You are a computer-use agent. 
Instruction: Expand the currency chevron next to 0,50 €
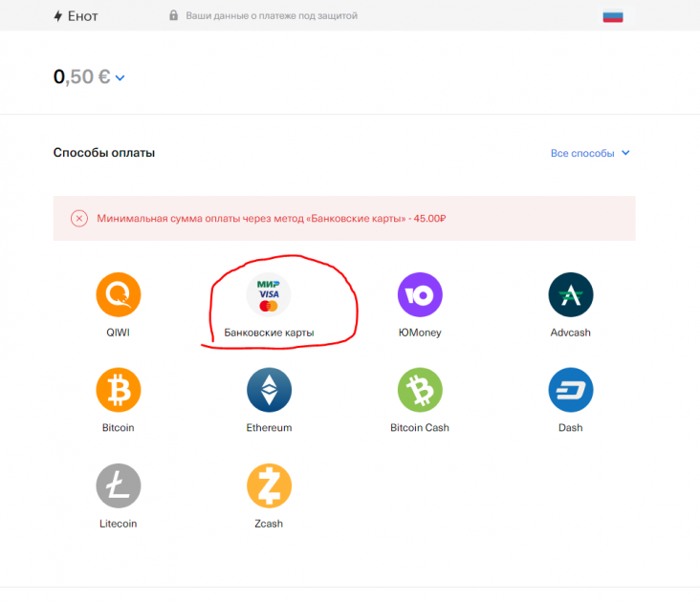click(120, 78)
